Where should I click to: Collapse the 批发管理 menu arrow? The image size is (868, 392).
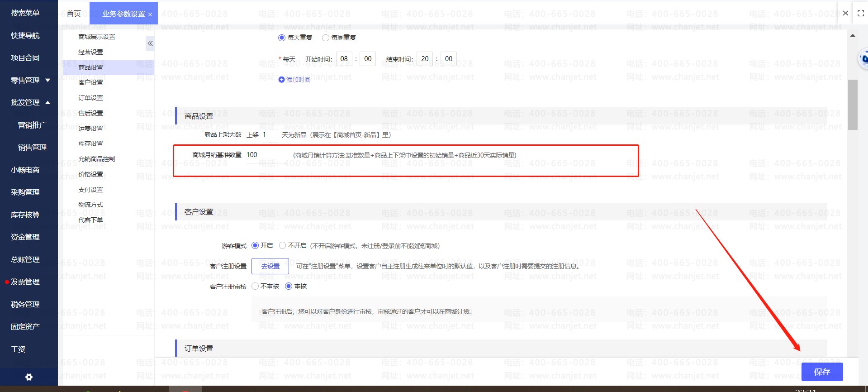point(47,103)
